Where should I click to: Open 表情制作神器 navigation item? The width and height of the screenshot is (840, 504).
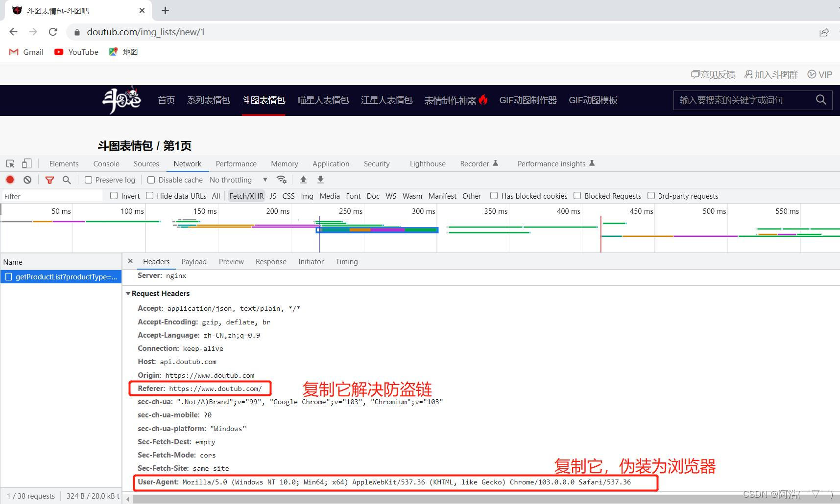(x=456, y=100)
